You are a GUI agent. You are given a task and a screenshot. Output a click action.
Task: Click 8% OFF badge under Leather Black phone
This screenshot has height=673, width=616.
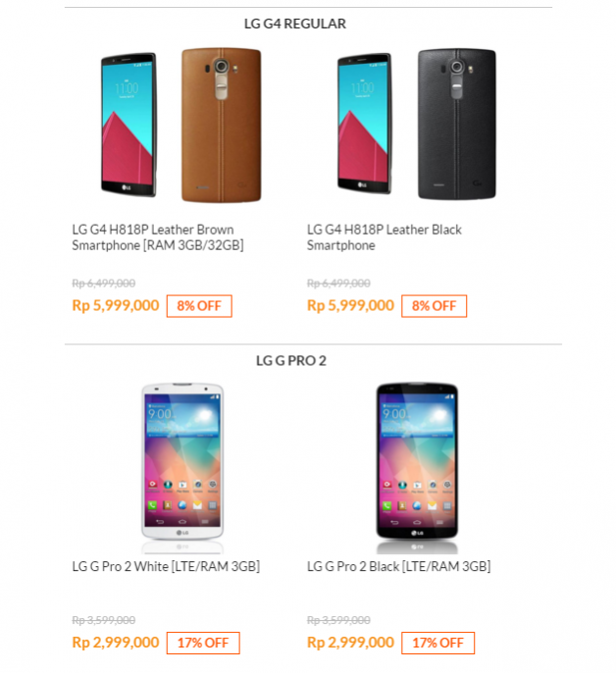(434, 306)
